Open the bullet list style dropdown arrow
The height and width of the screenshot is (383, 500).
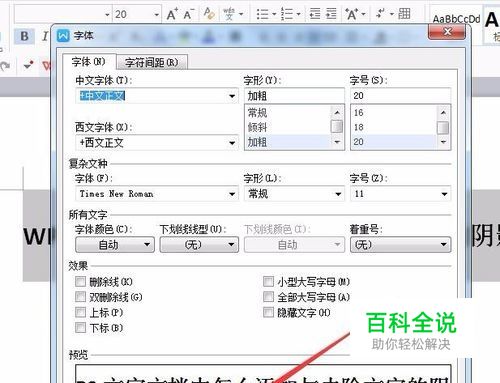coord(274,14)
